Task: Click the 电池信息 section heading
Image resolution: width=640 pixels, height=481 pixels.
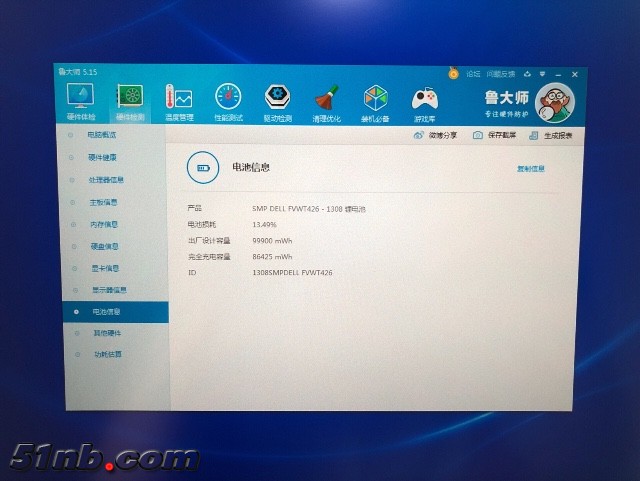Action: (251, 167)
